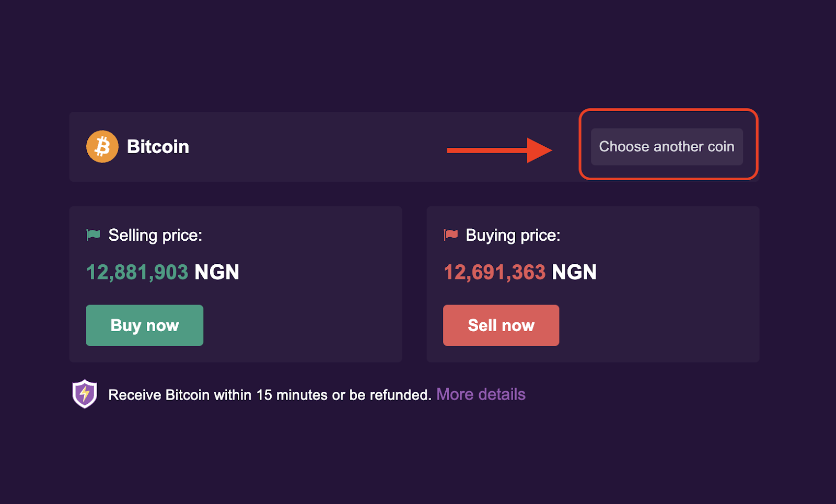Click the header bar between Bitcoin and arrow

pyautogui.click(x=313, y=147)
